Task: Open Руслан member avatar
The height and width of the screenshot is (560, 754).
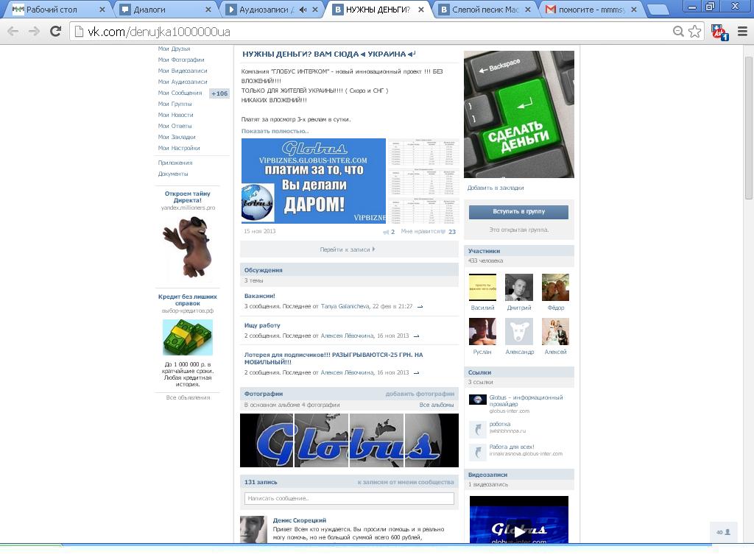Action: [x=482, y=332]
